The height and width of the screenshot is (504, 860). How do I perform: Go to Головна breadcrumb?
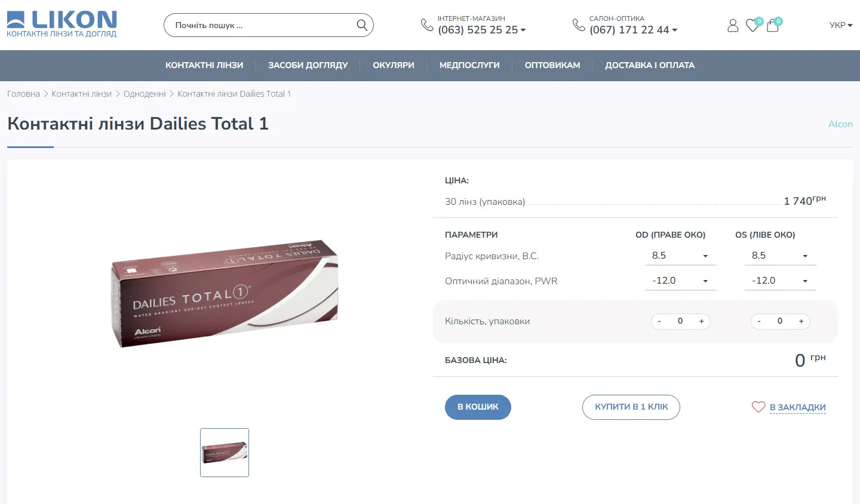point(23,94)
